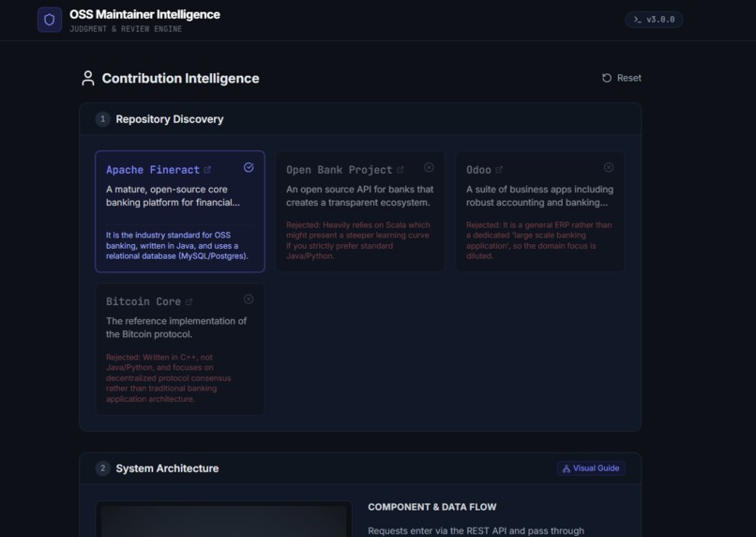The height and width of the screenshot is (537, 756).
Task: Click 'Requests enter via the REST API' text
Action: [x=476, y=530]
